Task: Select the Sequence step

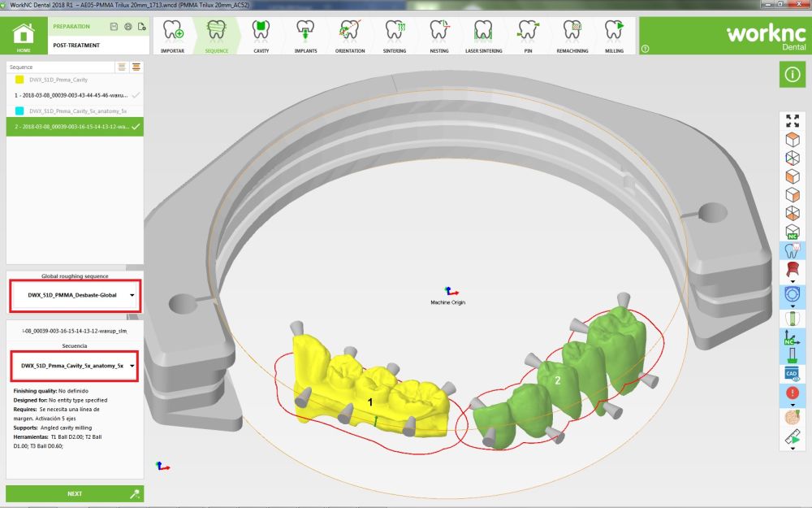Action: [217, 37]
